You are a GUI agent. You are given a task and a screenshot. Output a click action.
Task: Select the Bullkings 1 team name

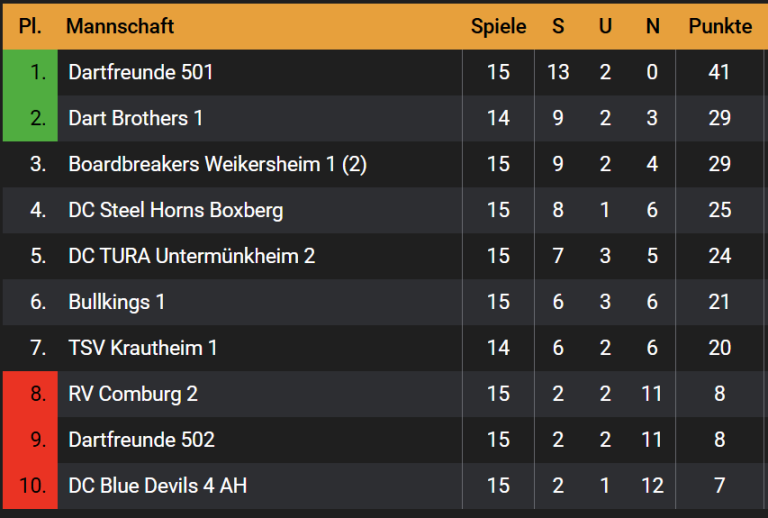(x=117, y=302)
